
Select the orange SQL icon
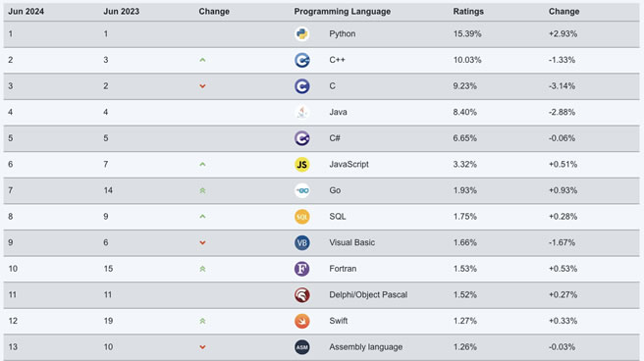coord(302,217)
